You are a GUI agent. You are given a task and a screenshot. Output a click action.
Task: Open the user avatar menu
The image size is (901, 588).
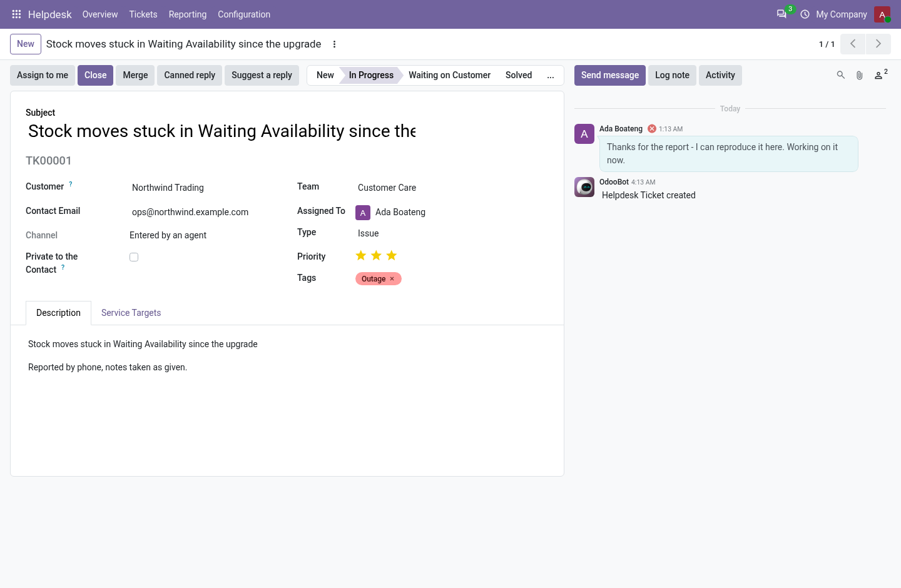coord(882,14)
